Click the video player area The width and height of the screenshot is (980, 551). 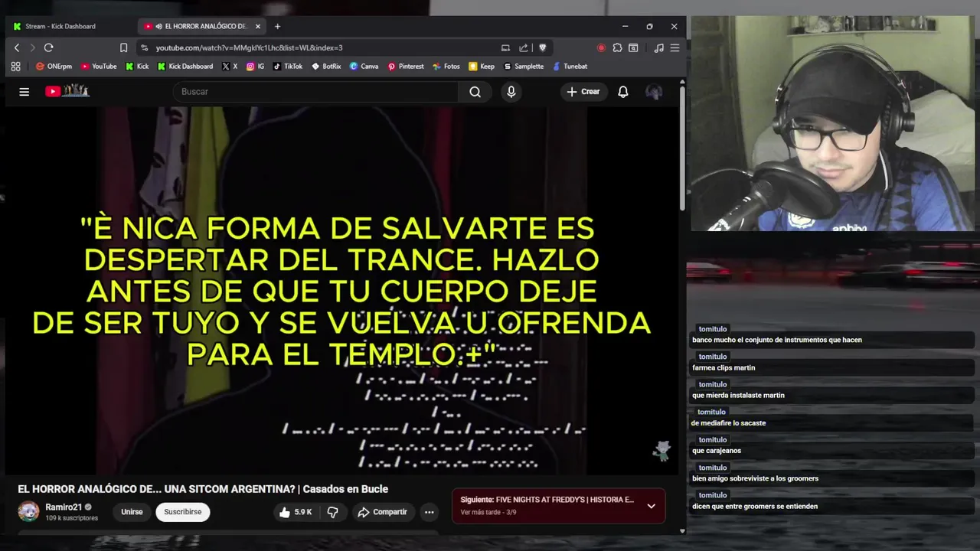(341, 291)
